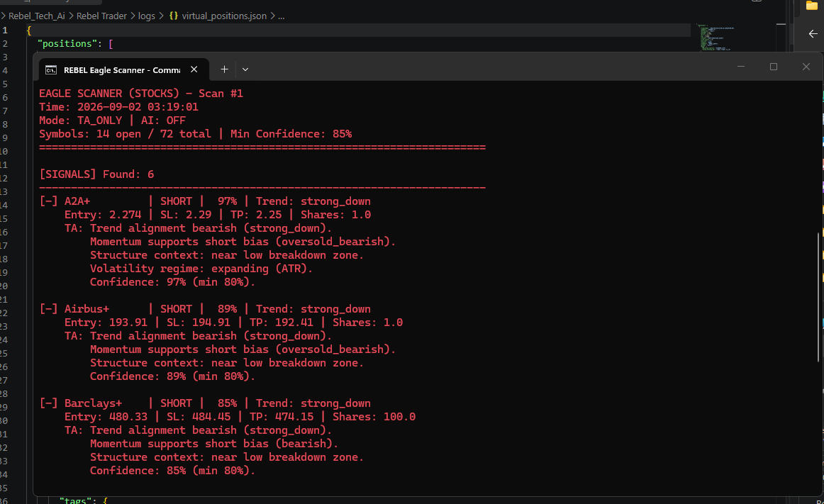
Task: Click the back arrow in the editor window
Action: tap(813, 33)
